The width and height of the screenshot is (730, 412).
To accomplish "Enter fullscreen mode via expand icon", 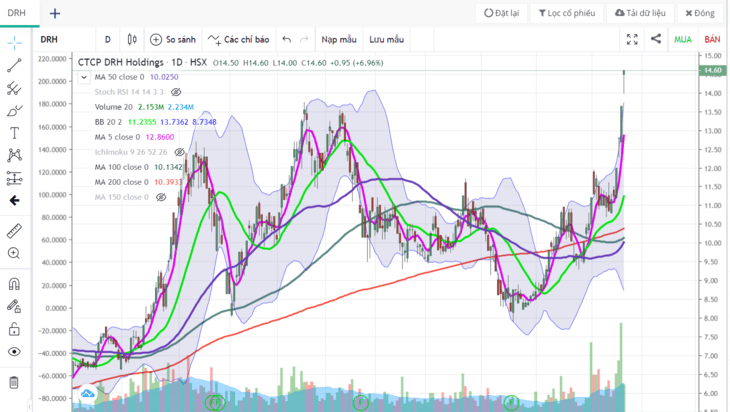I will 632,40.
